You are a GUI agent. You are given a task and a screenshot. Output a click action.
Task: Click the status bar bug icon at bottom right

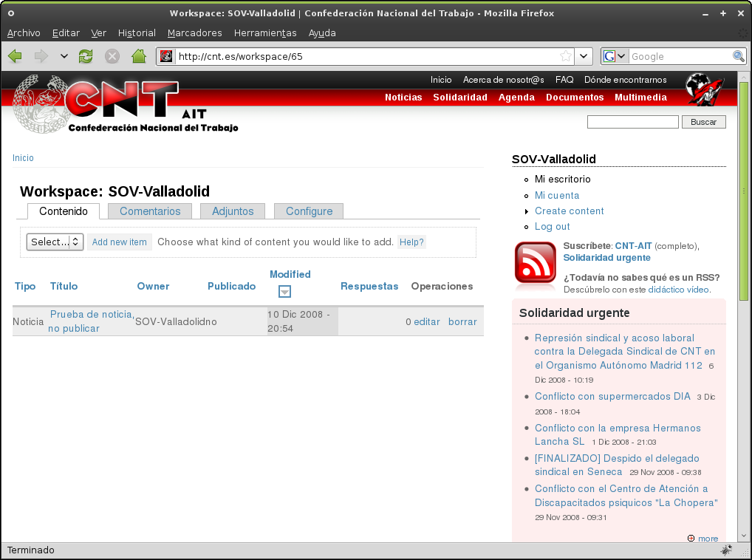click(x=727, y=550)
